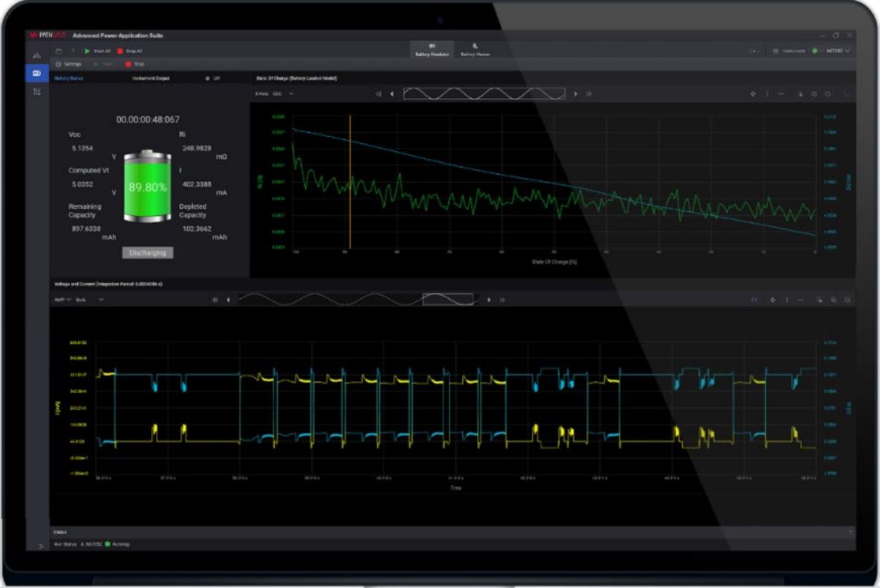The width and height of the screenshot is (880, 588).
Task: Expand the AMP dropdown in lower chart
Action: coord(62,299)
